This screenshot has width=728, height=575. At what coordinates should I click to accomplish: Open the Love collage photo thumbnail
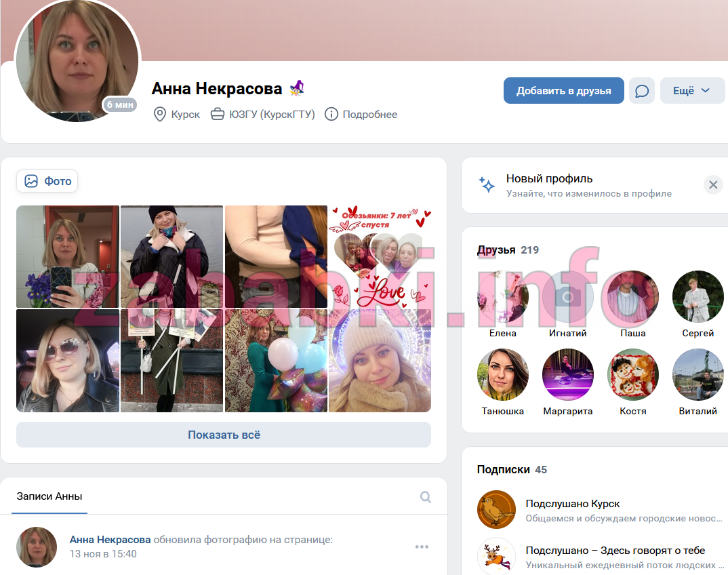(380, 257)
